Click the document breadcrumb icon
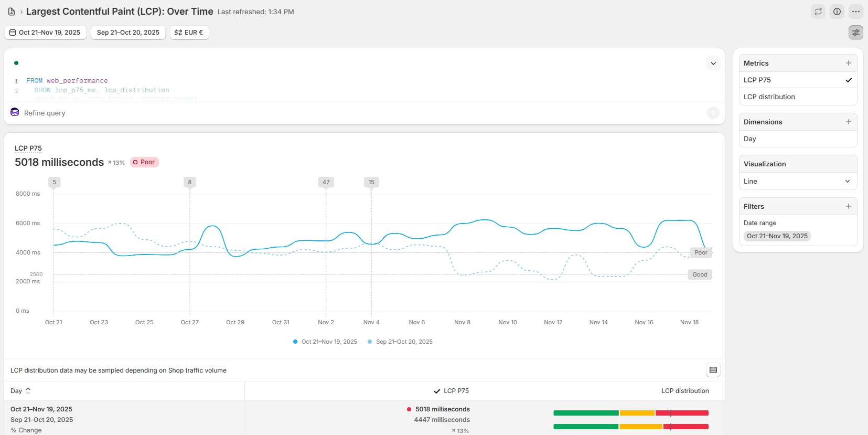The image size is (868, 435). pos(12,12)
